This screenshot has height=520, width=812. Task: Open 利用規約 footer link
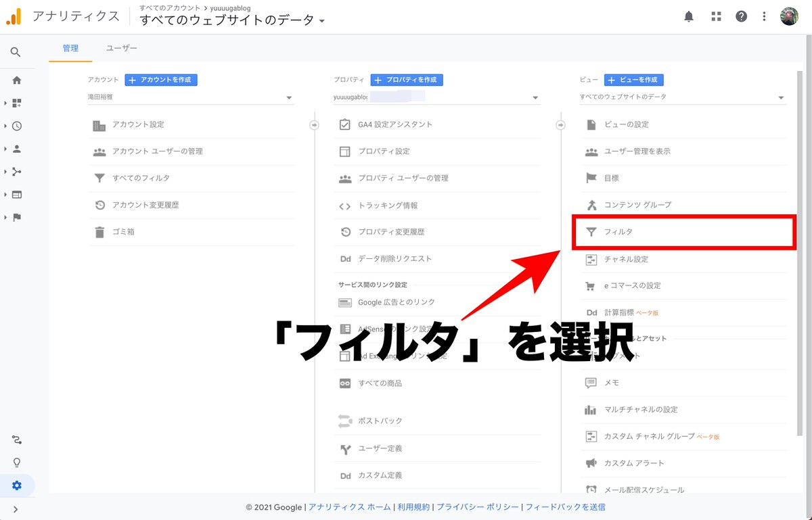tap(413, 507)
